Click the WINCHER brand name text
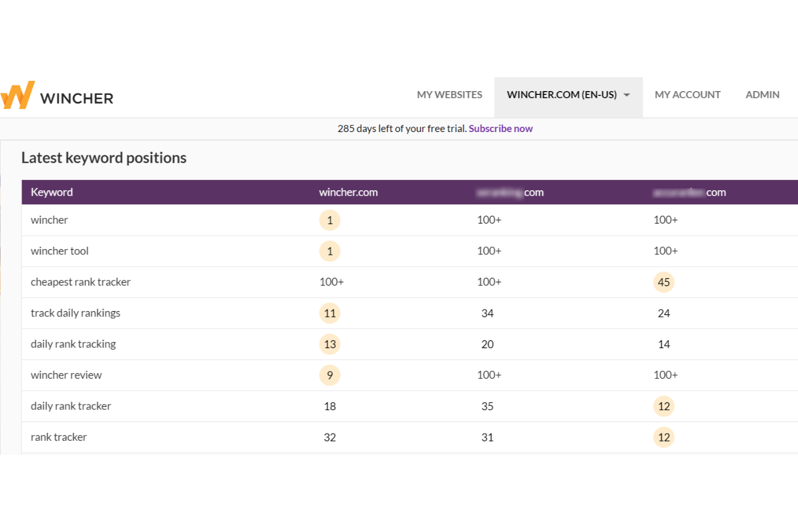Viewport: 798px width, 532px height. click(x=77, y=99)
